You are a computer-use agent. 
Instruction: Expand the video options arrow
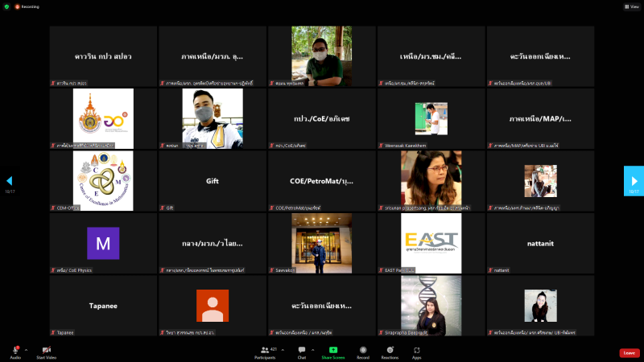click(59, 349)
